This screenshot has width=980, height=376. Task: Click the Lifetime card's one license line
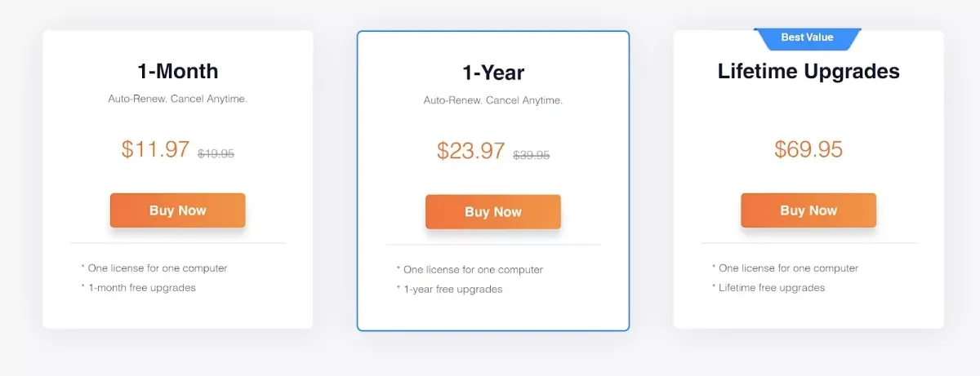click(788, 268)
